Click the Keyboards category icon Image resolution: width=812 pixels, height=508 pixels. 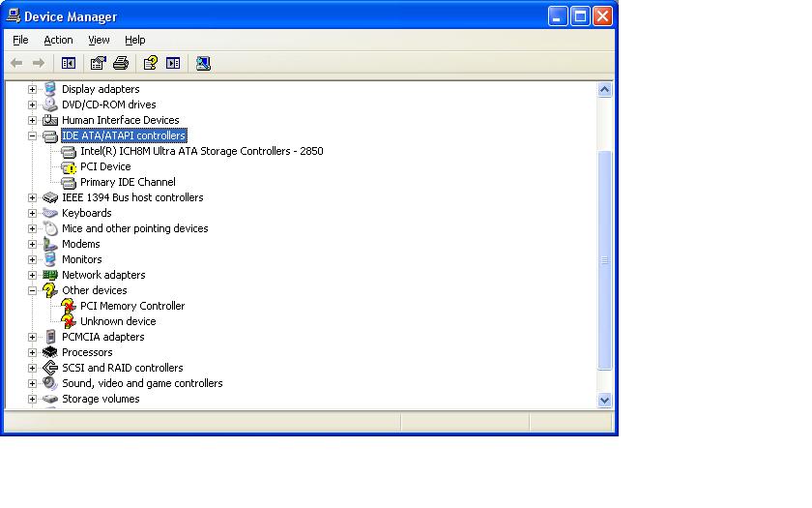[50, 213]
